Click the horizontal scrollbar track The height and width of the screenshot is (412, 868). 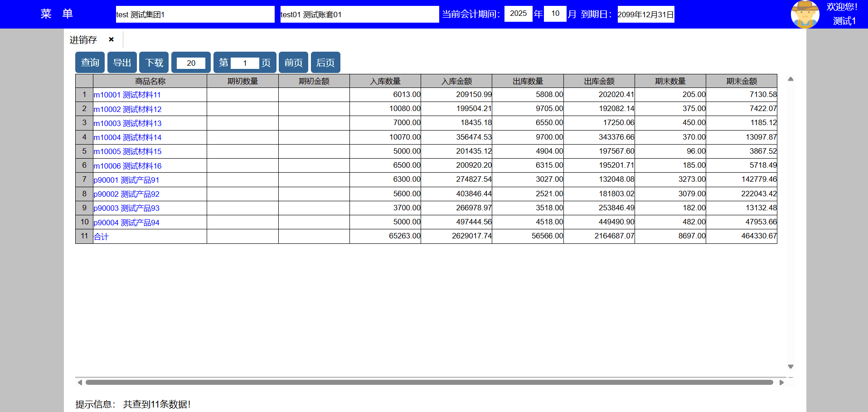(x=429, y=383)
